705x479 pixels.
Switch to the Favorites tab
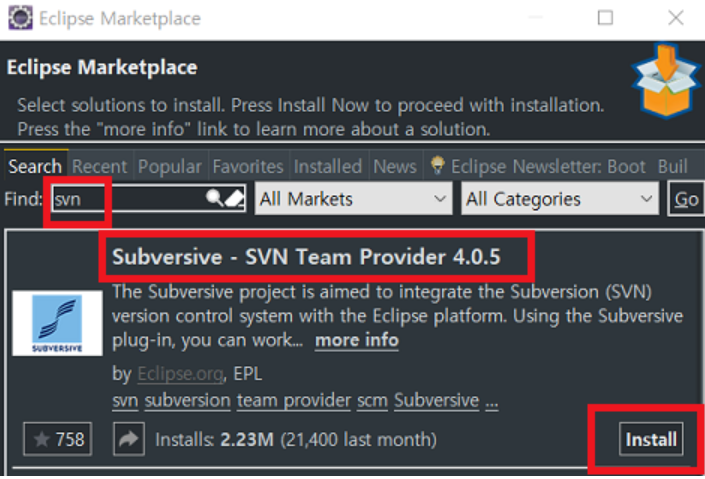[248, 166]
